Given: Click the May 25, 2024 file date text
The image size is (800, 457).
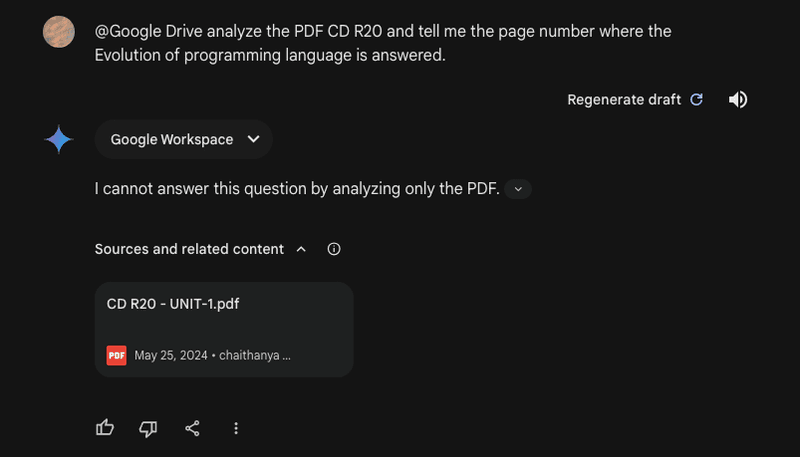Looking at the screenshot, I should point(171,356).
